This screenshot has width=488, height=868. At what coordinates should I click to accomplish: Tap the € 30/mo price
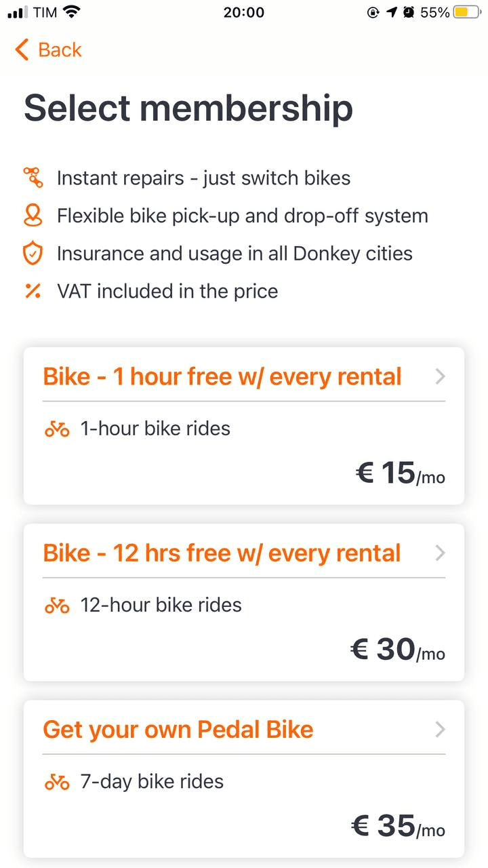(398, 650)
